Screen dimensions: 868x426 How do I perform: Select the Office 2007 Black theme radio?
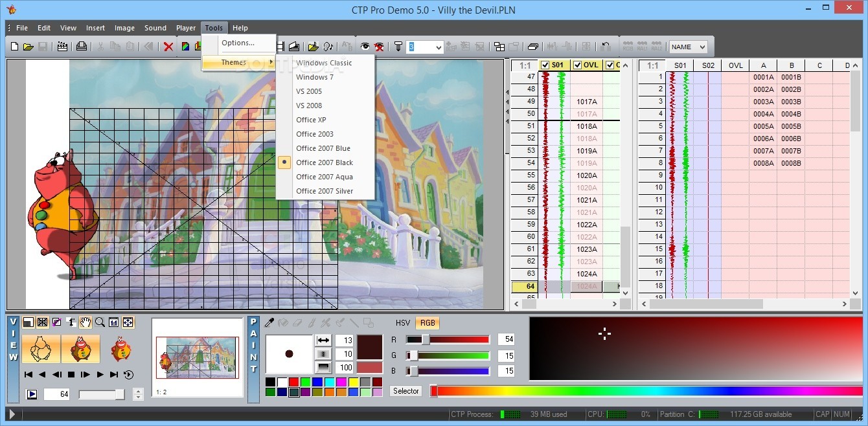click(284, 163)
